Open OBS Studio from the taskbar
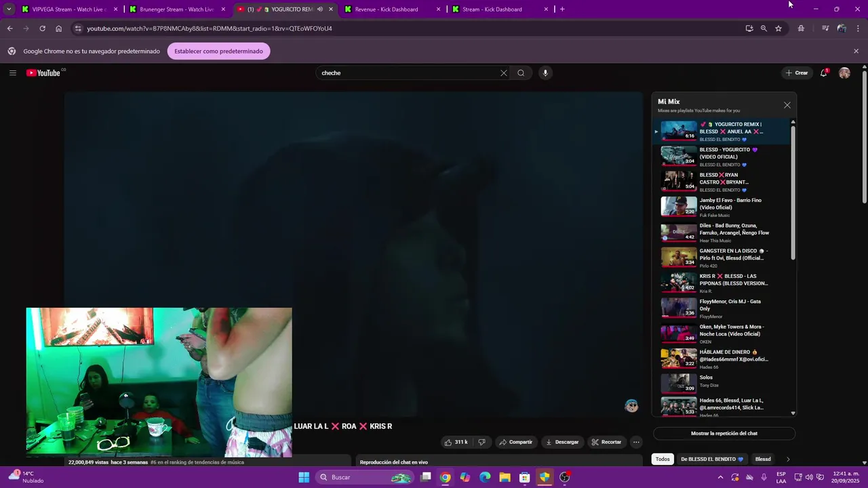Image resolution: width=868 pixels, height=488 pixels. click(565, 477)
